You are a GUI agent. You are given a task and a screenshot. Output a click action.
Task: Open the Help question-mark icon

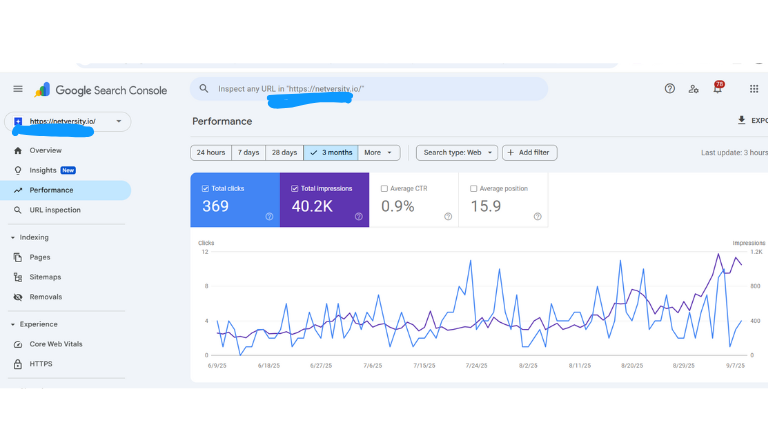click(670, 89)
